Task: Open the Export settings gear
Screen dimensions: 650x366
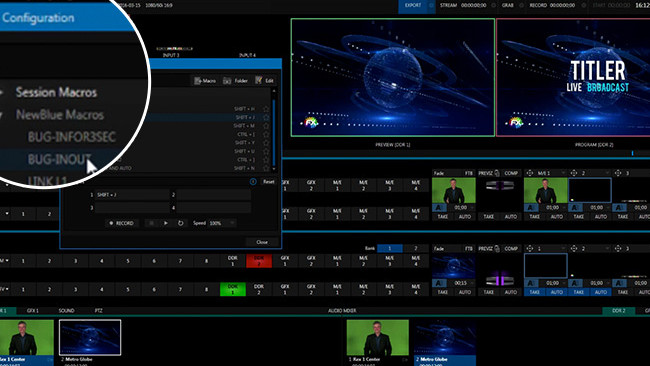Action: coord(431,5)
